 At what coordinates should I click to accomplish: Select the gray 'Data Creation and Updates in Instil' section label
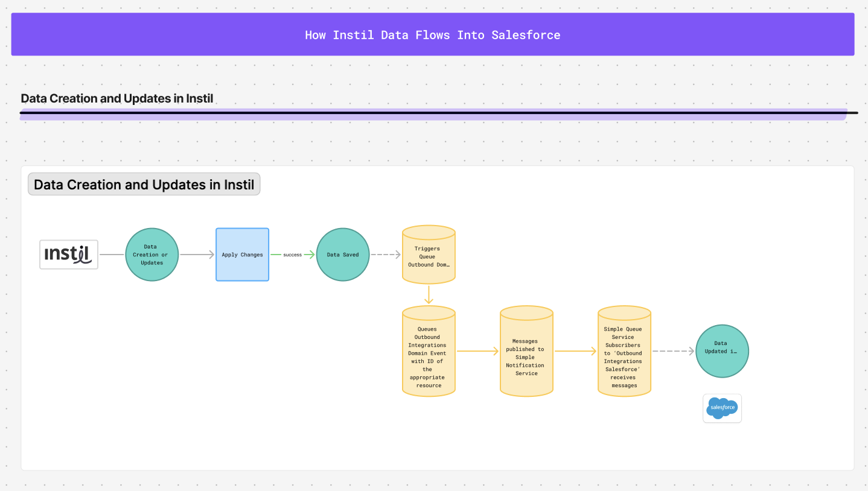click(x=144, y=185)
